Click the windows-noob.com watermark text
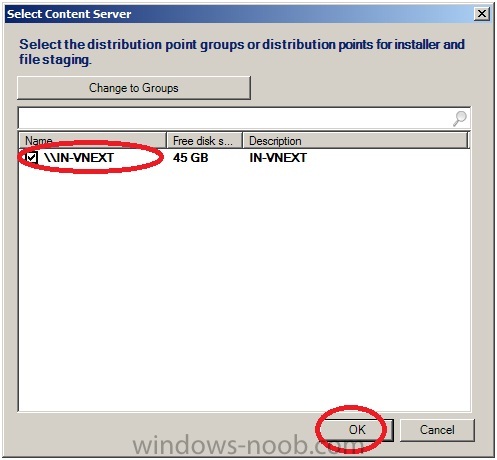The height and width of the screenshot is (460, 497). point(248,446)
